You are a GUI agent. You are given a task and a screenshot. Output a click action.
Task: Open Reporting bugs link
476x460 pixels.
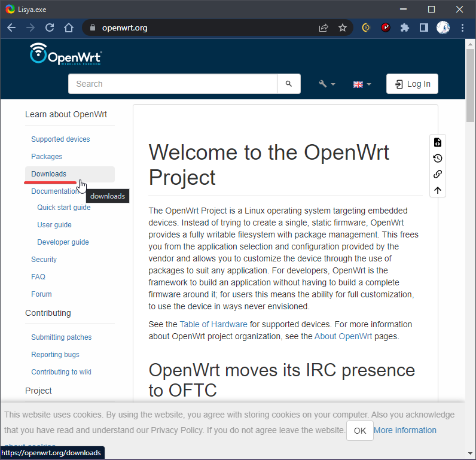55,354
